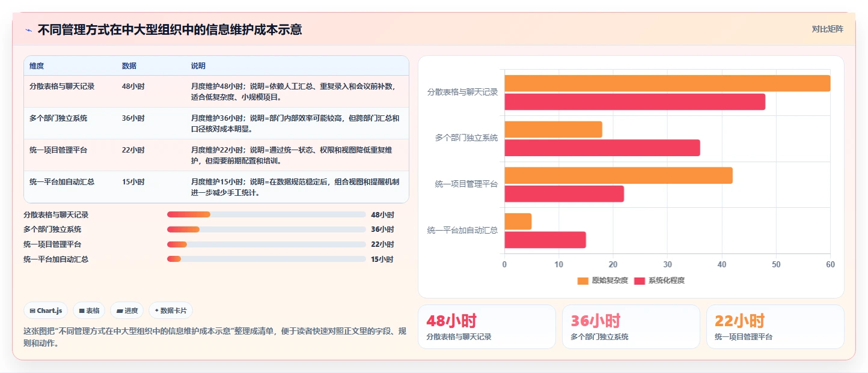
Task: Click the 15小时 progress value label
Action: [382, 259]
